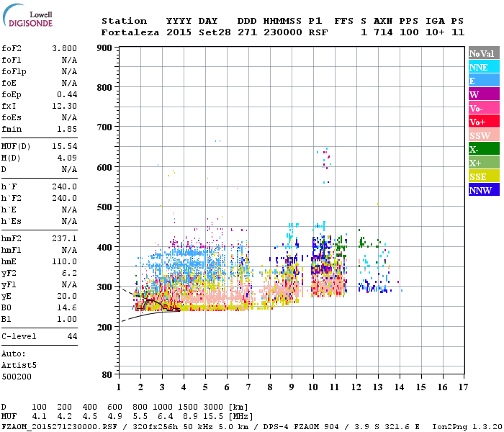504x432 pixels.
Task: Click the yE value 20.0
Action: pyautogui.click(x=67, y=297)
